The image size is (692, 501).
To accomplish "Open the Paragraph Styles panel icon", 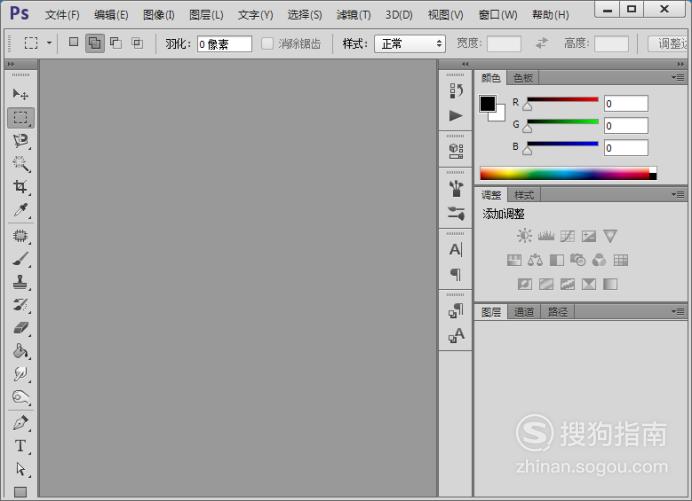I will tap(456, 311).
